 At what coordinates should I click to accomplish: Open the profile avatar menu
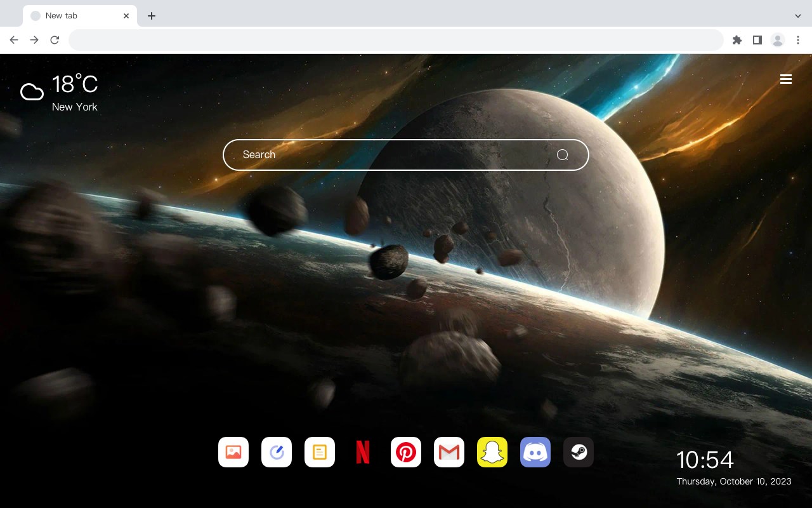778,40
